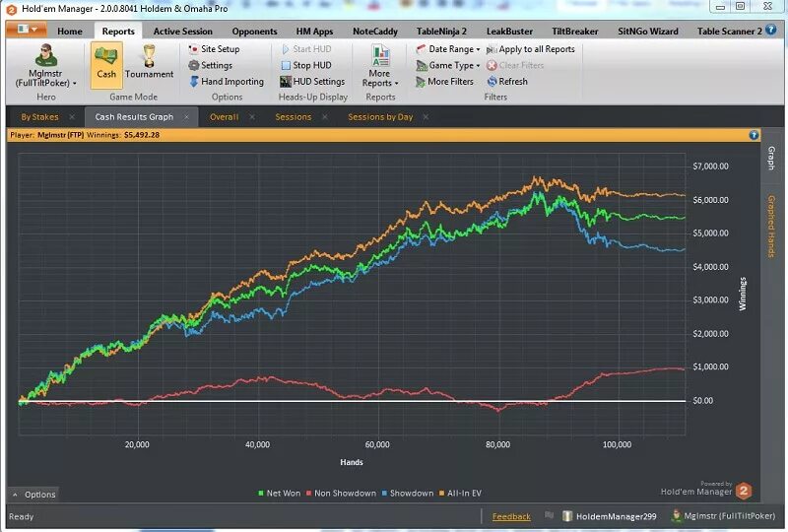
Task: Click Mglmstr (FullTiltPoker) in status bar
Action: pyautogui.click(x=724, y=516)
